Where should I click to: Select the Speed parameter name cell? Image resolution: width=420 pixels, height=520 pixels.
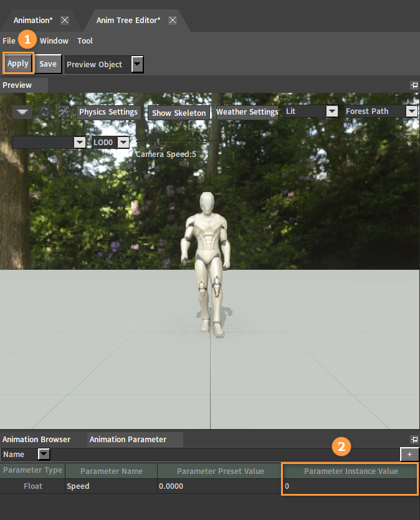(111, 486)
